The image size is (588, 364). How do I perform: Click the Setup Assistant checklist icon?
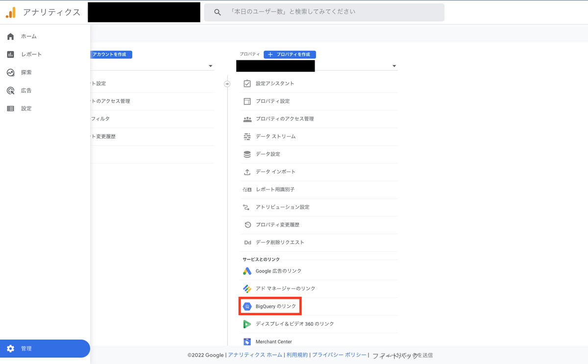(x=247, y=84)
